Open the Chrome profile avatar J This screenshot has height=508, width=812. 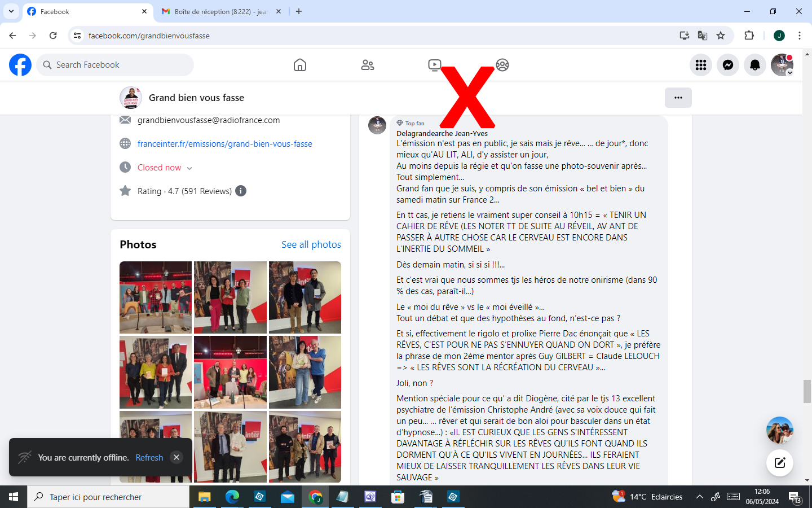click(x=779, y=36)
